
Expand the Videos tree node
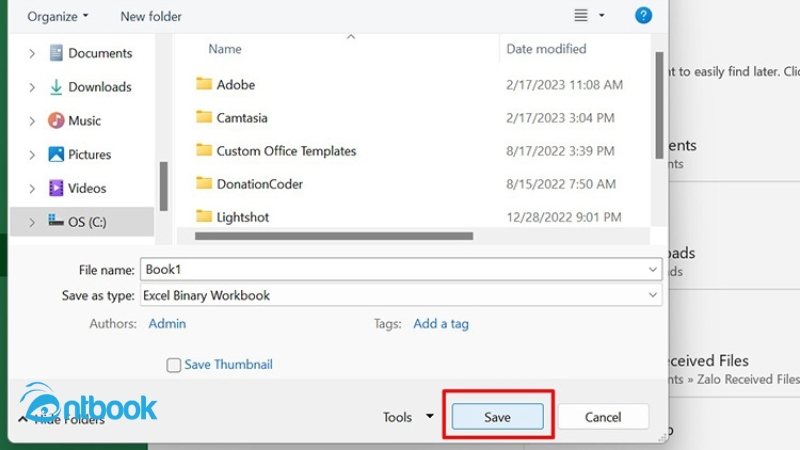click(x=32, y=188)
